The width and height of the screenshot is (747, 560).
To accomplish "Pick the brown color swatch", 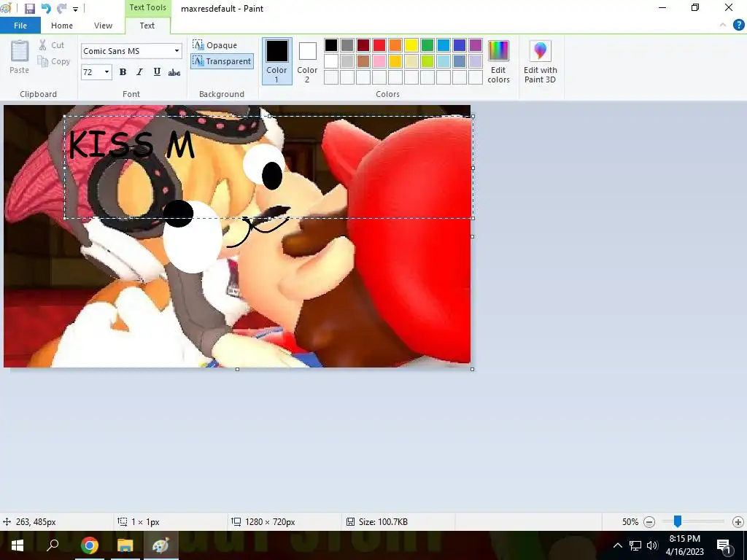I will 363,61.
